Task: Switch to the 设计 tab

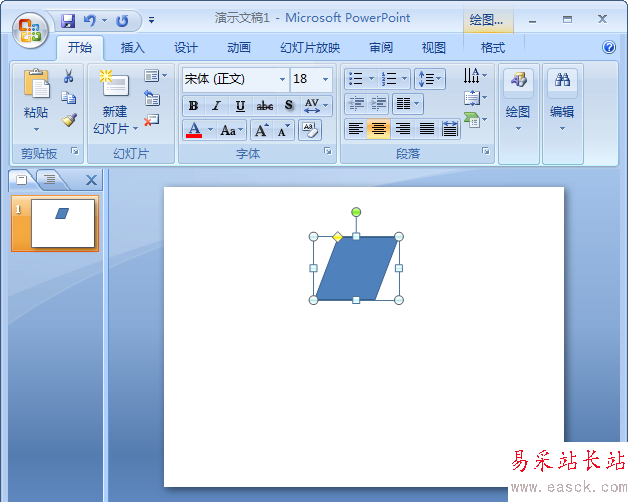Action: coord(186,48)
